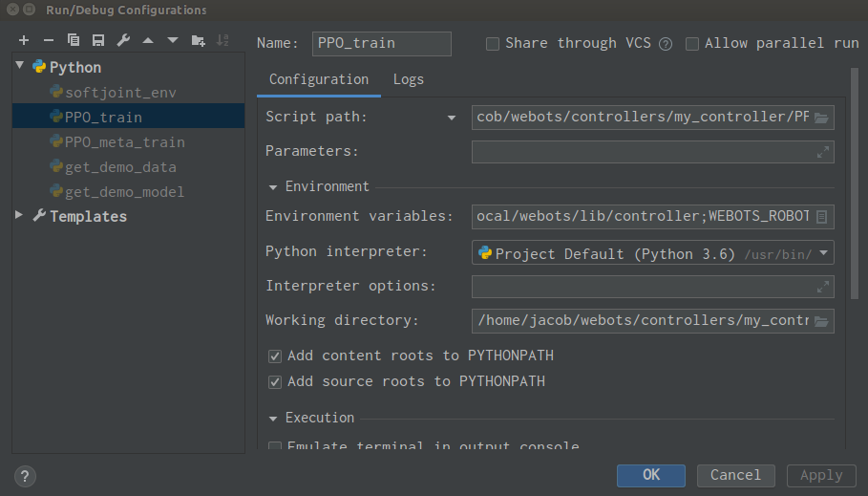
Task: Click the OK button
Action: point(650,475)
